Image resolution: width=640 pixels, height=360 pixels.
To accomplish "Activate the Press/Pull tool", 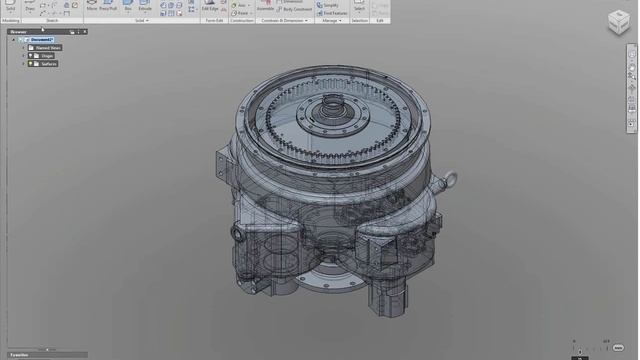I will coord(108,5).
